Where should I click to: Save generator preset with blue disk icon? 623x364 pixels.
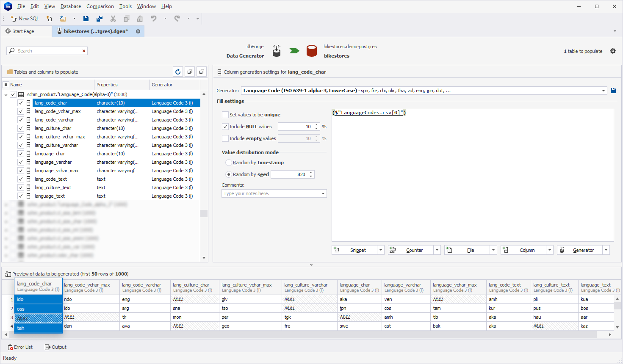coord(613,91)
